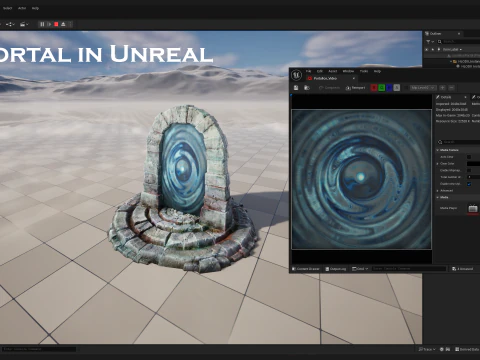Open the Outliner filter dropdown
This screenshot has height=360, width=480.
(x=430, y=42)
